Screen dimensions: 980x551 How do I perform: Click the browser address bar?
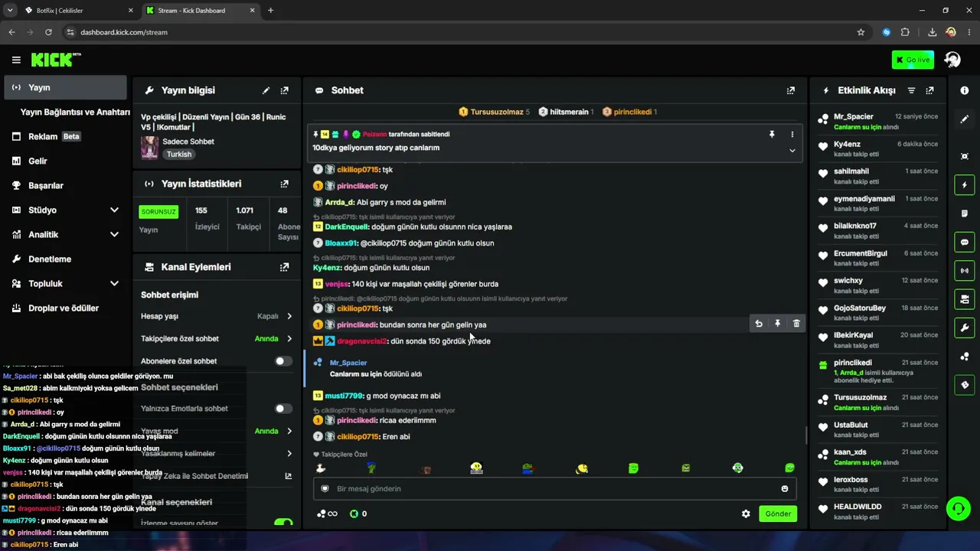tap(459, 32)
